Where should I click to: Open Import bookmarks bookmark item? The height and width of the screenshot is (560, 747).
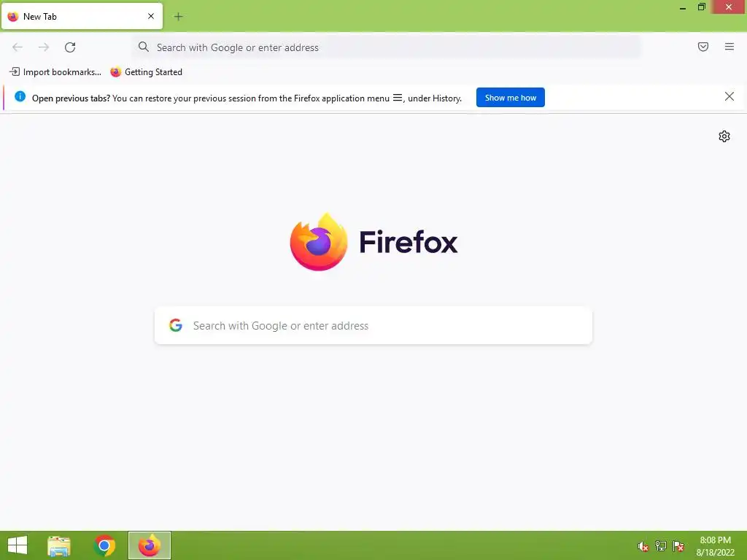click(55, 72)
